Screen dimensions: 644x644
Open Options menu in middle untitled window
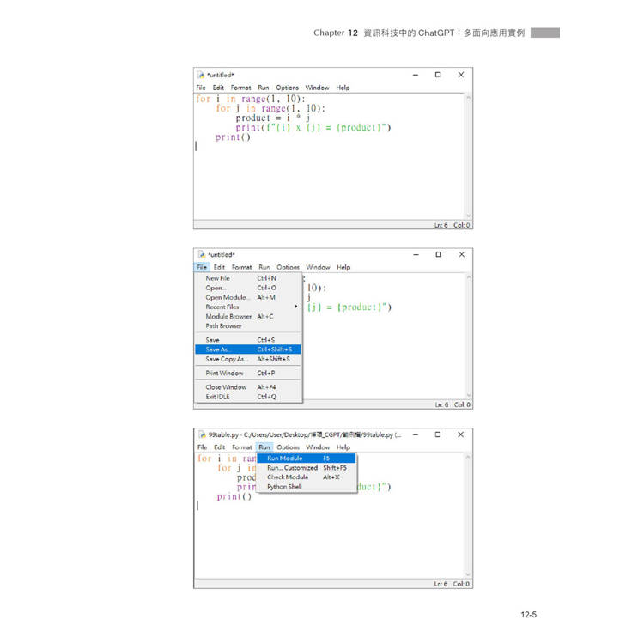click(288, 267)
